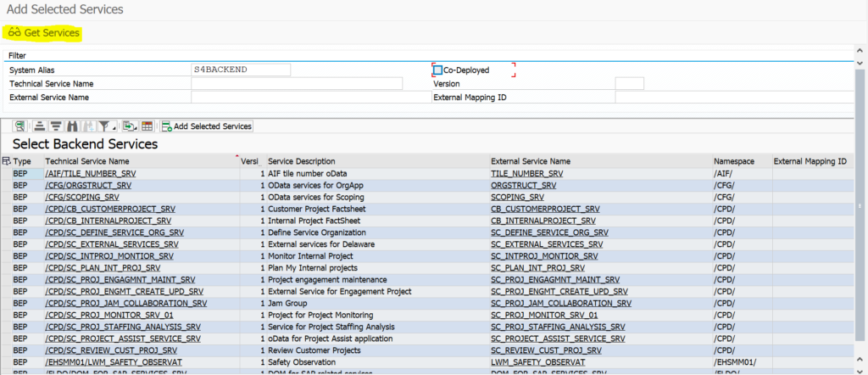868x375 pixels.
Task: Open Find with the binoculars icon
Action: point(71,126)
